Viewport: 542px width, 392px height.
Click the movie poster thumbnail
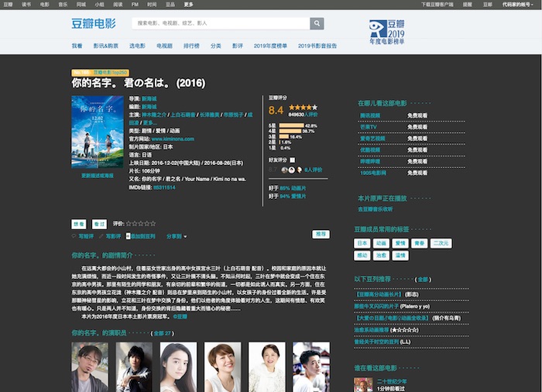98,132
